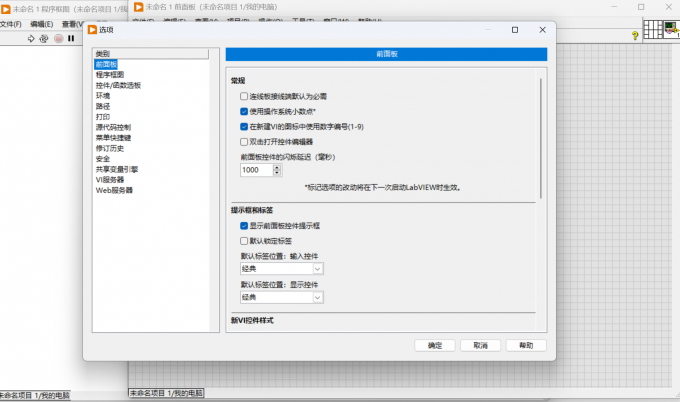The image size is (680, 402).
Task: Click the options page vertical scrollbar
Action: 541,139
